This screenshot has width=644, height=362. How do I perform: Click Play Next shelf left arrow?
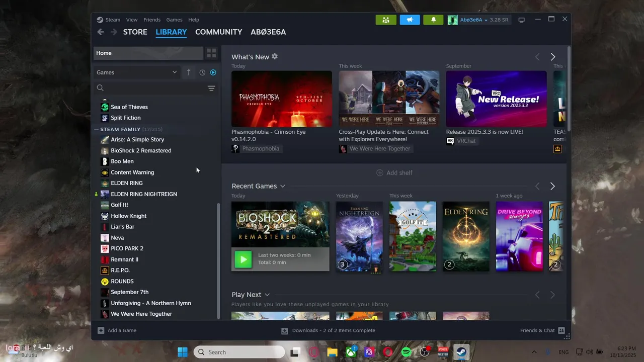click(x=537, y=295)
